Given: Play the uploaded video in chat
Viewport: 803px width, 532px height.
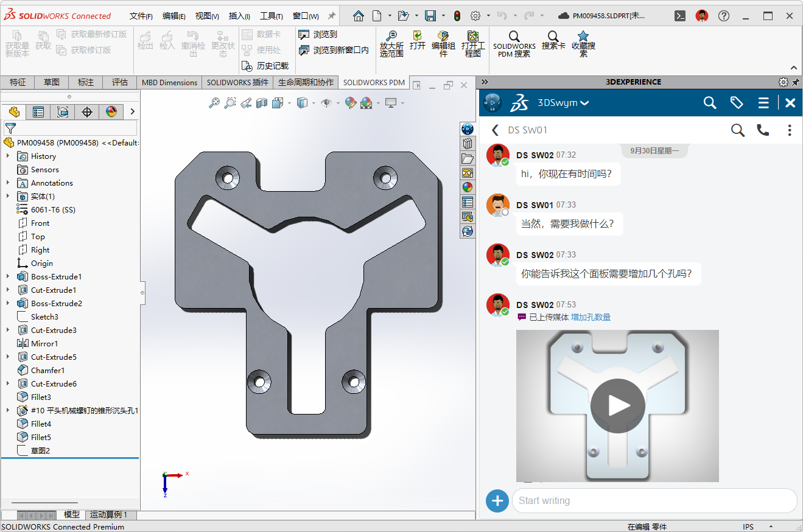Looking at the screenshot, I should [617, 406].
